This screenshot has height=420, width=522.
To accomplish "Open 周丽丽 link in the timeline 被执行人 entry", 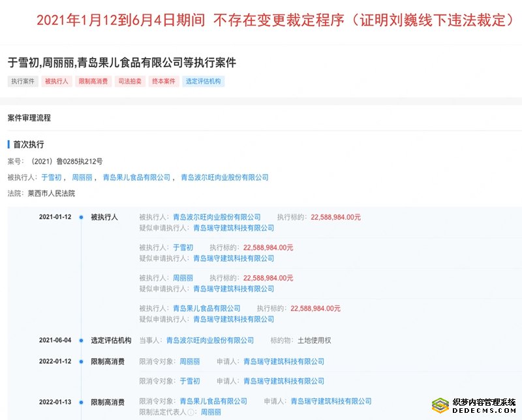I will point(183,278).
